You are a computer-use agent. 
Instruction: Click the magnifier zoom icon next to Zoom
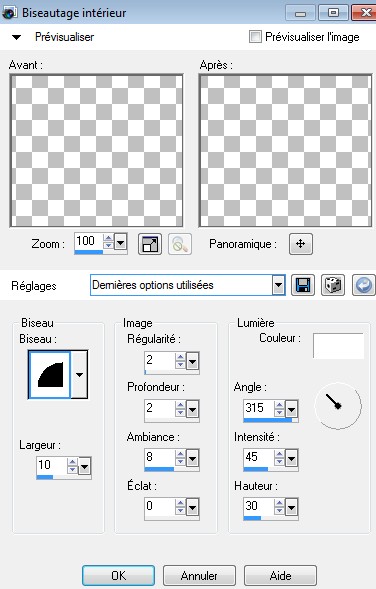coord(180,244)
